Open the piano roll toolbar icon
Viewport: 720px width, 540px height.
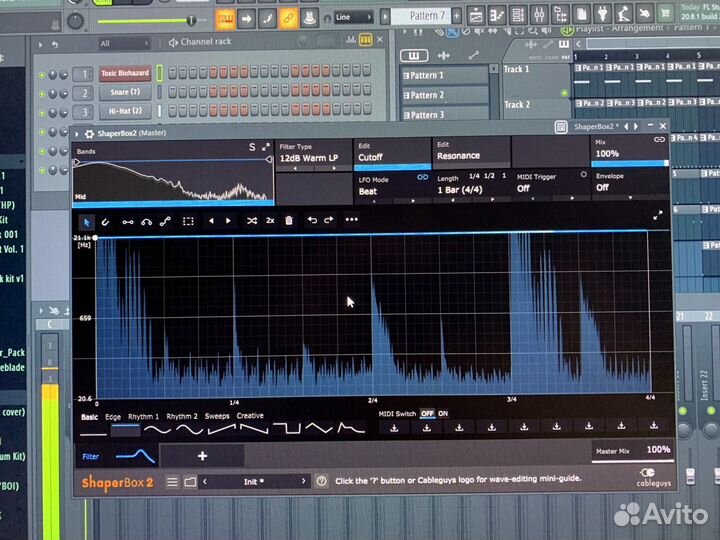497,16
